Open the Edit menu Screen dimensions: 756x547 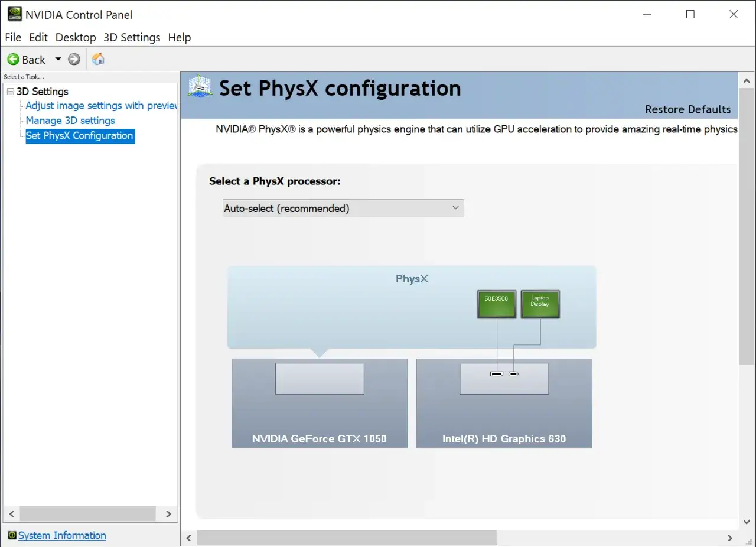click(38, 37)
